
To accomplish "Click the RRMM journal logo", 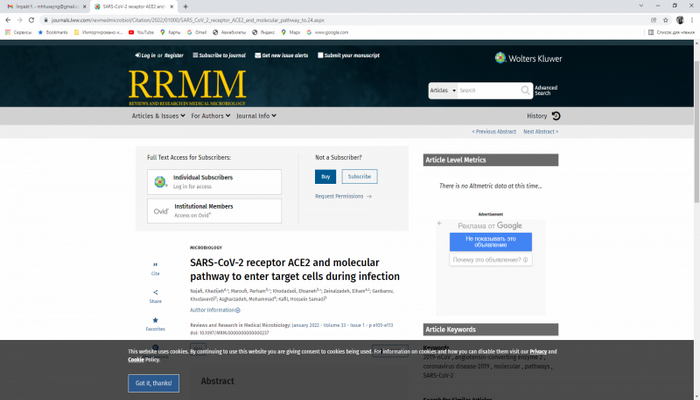I will 187,86.
